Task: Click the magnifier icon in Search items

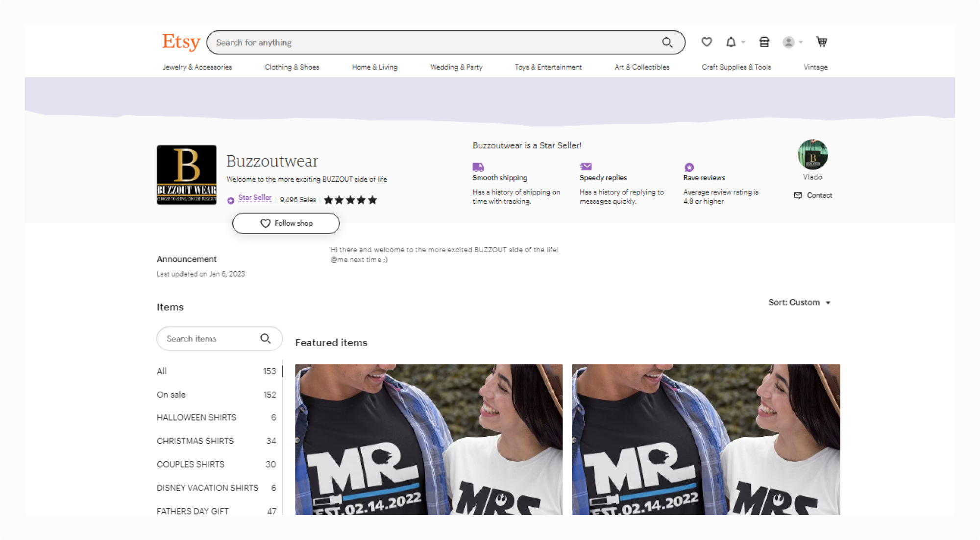Action: [265, 338]
